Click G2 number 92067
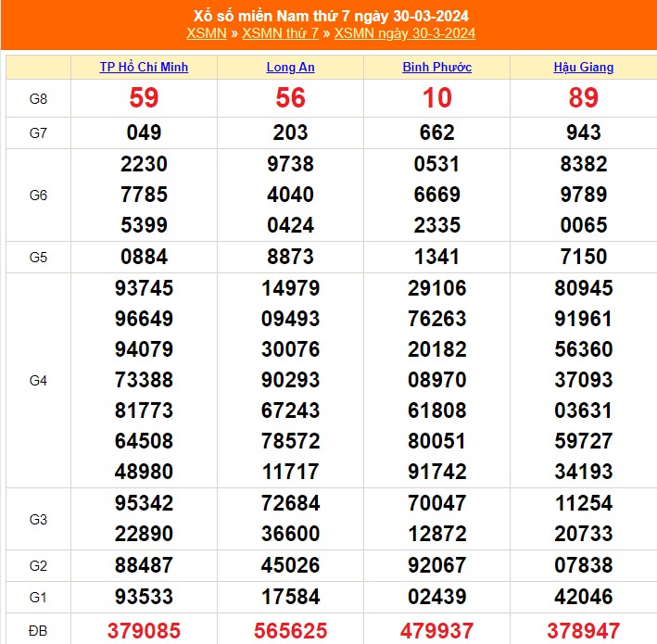The image size is (657, 644). pyautogui.click(x=437, y=565)
